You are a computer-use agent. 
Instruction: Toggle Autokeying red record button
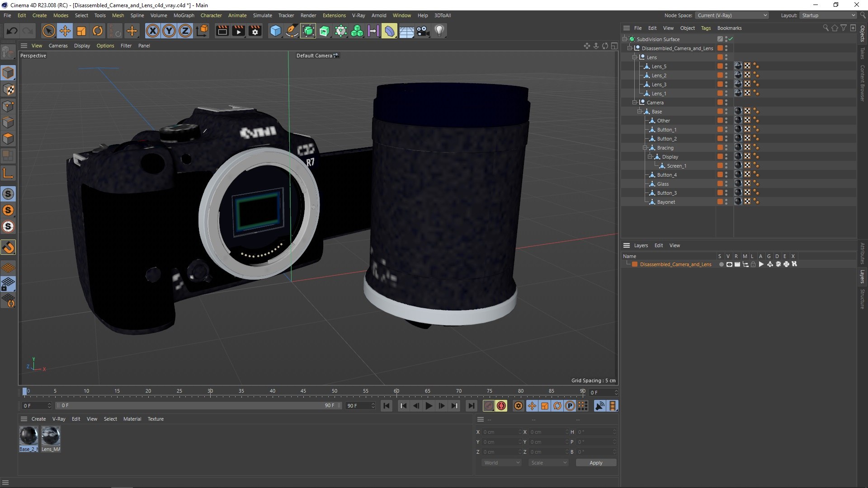tap(501, 406)
